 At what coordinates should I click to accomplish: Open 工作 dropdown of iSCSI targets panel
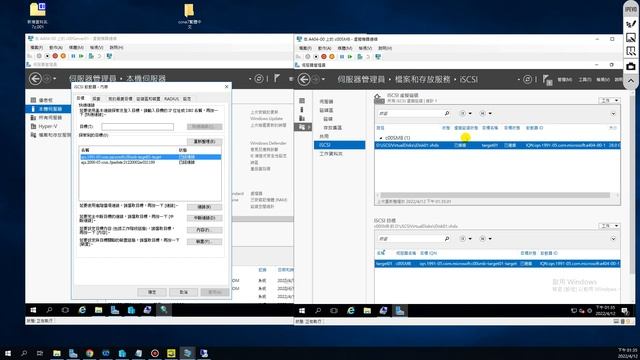point(609,226)
